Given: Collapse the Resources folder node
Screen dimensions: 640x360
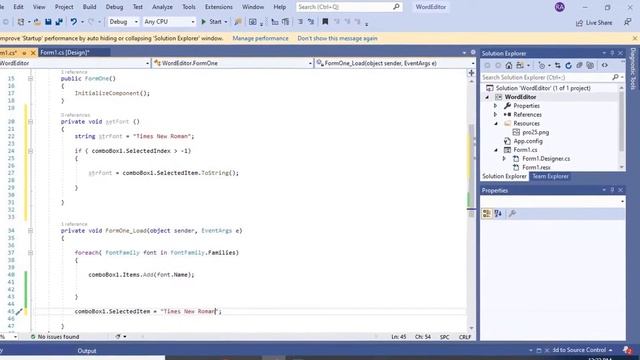Looking at the screenshot, I should [x=496, y=124].
